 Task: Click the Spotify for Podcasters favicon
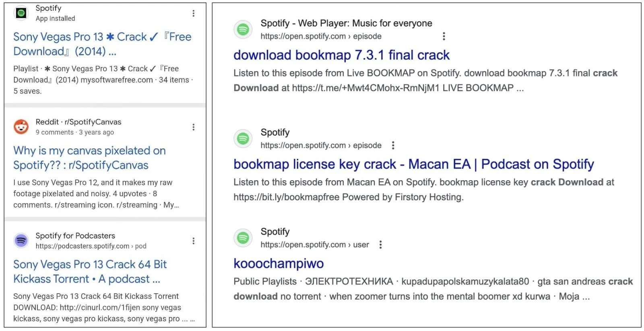[x=21, y=240]
